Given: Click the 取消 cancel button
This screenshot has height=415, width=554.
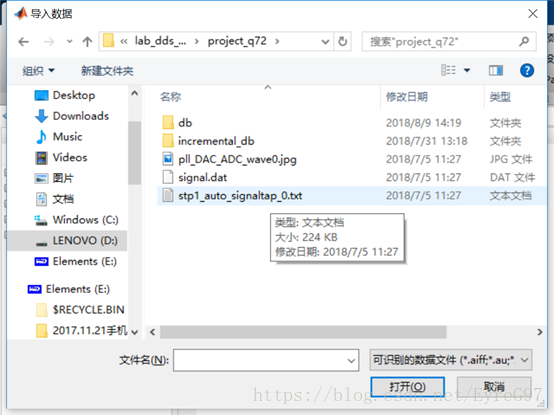Looking at the screenshot, I should (x=494, y=386).
